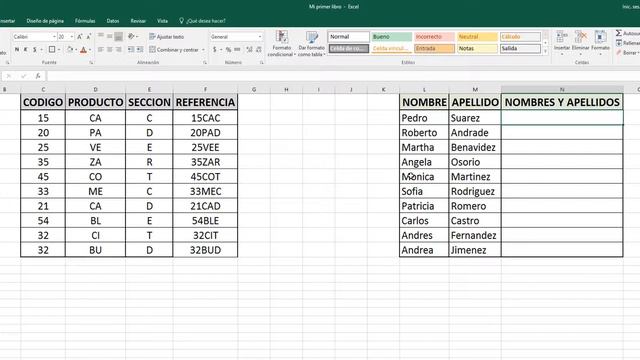Viewport: 640px width, 360px height.
Task: Center text horizontally icon
Action: [109, 49]
